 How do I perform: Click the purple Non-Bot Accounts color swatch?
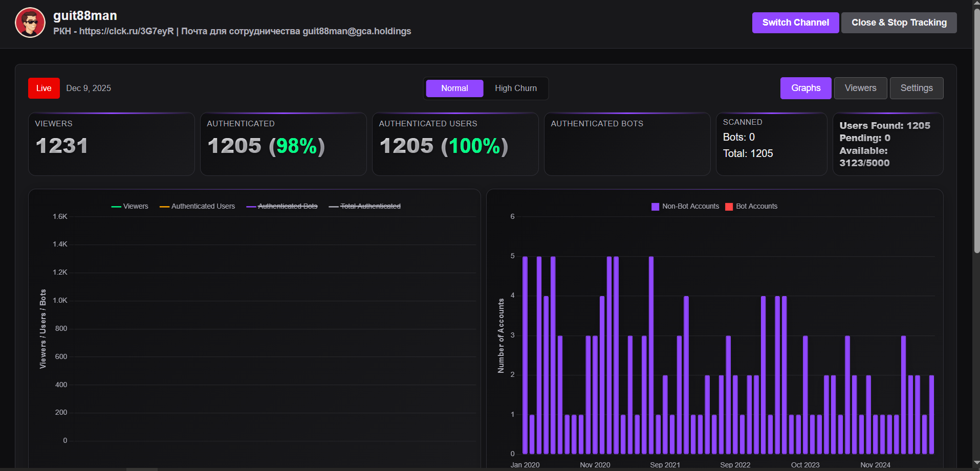pos(655,207)
